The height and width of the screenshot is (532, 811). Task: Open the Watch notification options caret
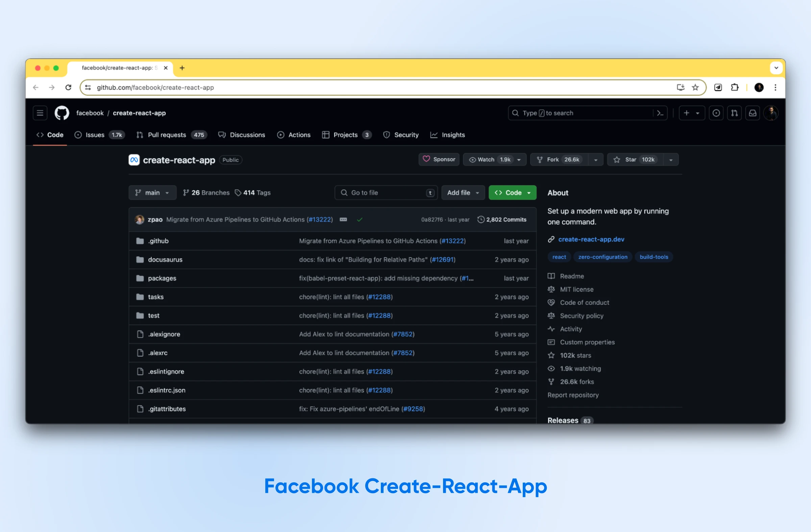[x=519, y=160]
